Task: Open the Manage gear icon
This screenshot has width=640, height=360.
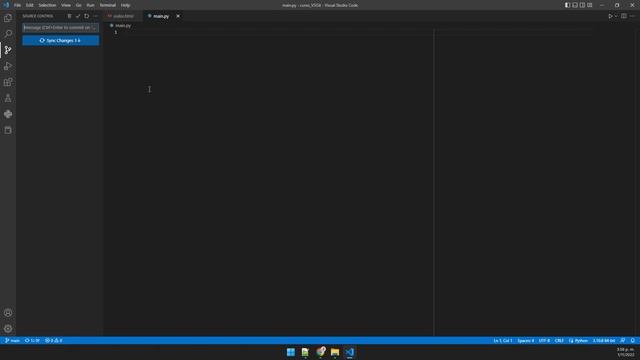Action: point(8,329)
